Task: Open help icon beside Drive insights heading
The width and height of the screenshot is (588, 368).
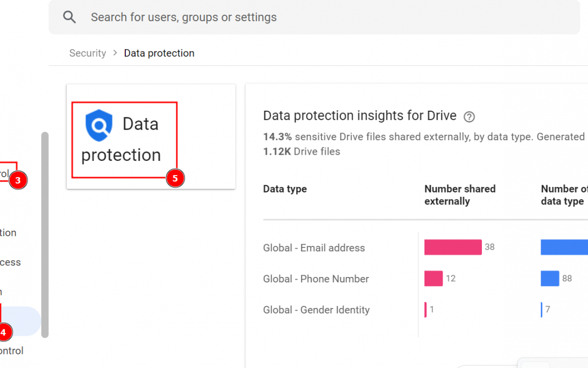Action: click(469, 117)
